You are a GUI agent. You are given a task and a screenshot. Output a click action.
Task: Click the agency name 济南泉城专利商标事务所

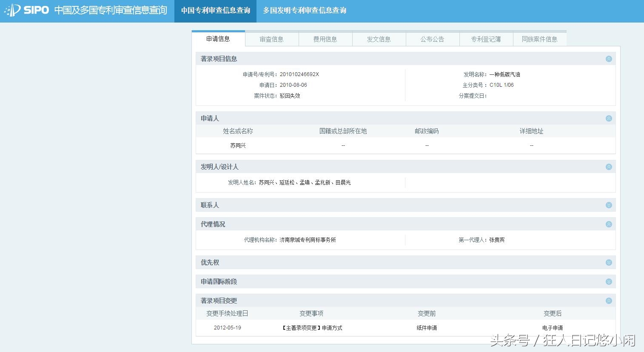click(309, 239)
